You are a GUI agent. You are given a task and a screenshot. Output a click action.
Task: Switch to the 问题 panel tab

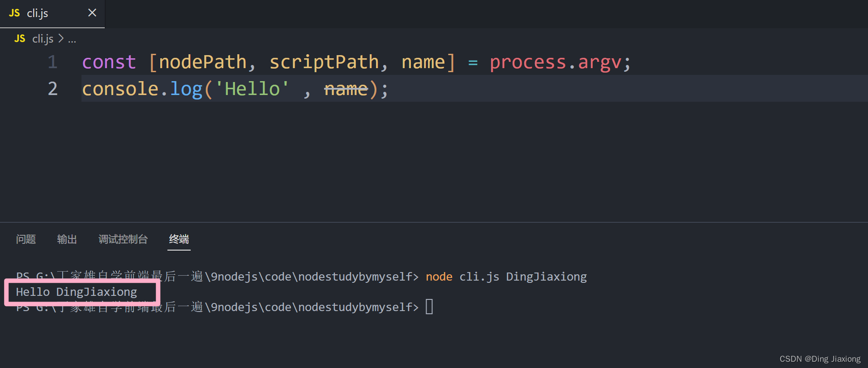coord(26,239)
